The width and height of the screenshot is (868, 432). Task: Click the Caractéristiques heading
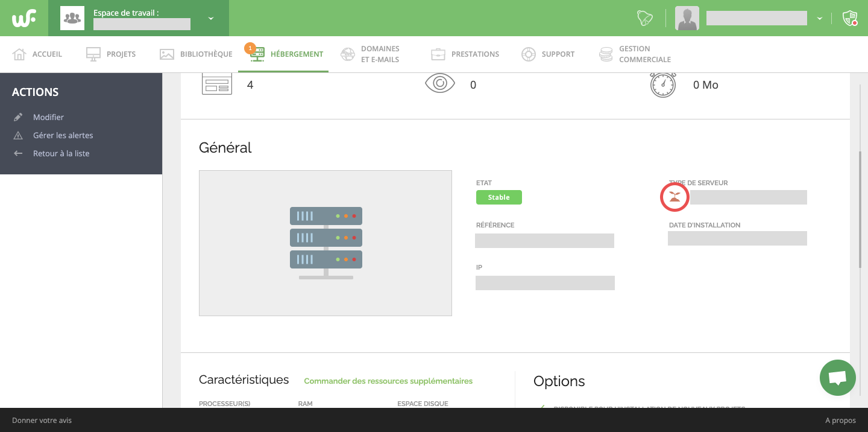(x=244, y=380)
